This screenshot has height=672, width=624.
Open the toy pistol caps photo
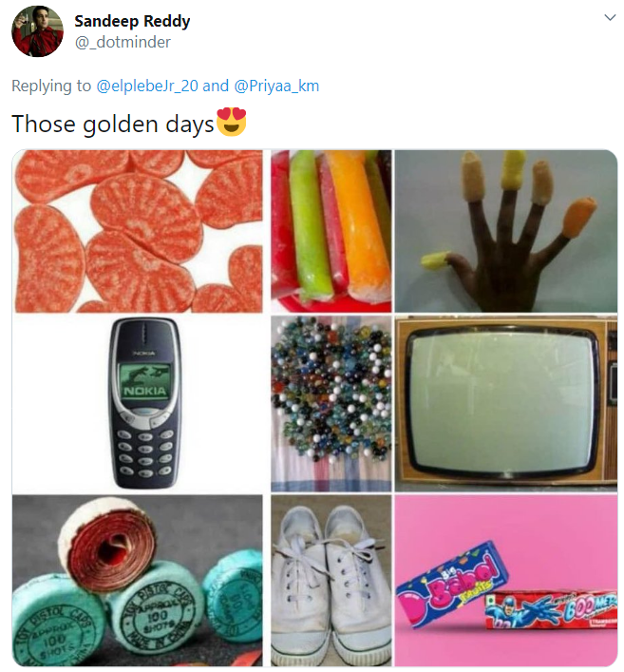(x=138, y=581)
